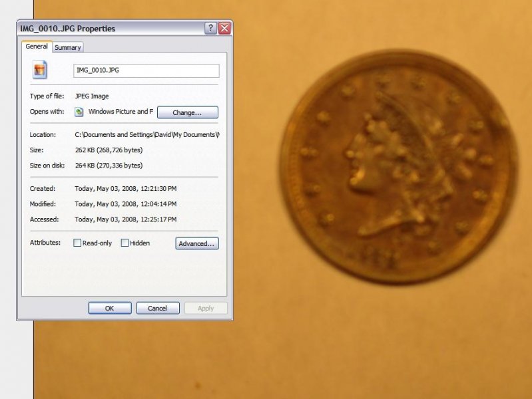This screenshot has height=399, width=532.
Task: Open the Advanced... attributes dialog
Action: coord(197,243)
